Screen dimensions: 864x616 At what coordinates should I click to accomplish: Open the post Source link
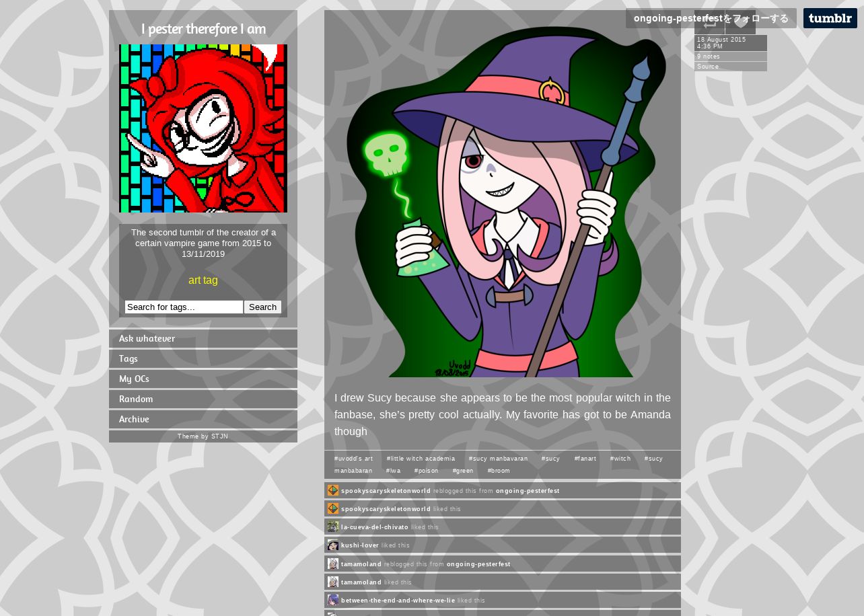click(x=731, y=67)
